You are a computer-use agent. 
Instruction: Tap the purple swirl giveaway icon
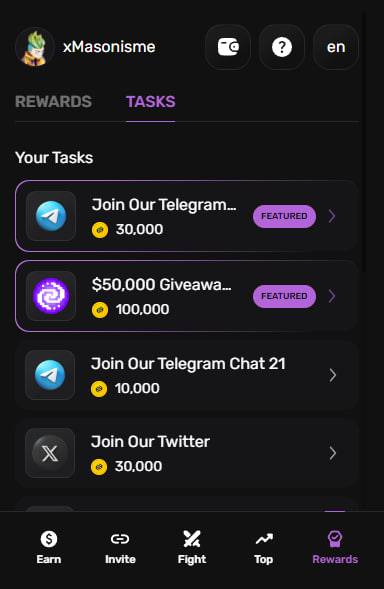(51, 296)
